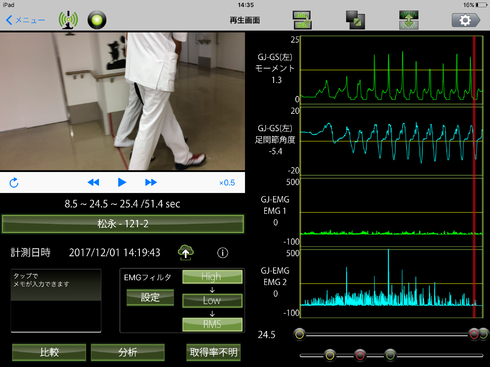The width and height of the screenshot is (490, 367).
Task: Fast forward the video playback
Action: [x=151, y=182]
